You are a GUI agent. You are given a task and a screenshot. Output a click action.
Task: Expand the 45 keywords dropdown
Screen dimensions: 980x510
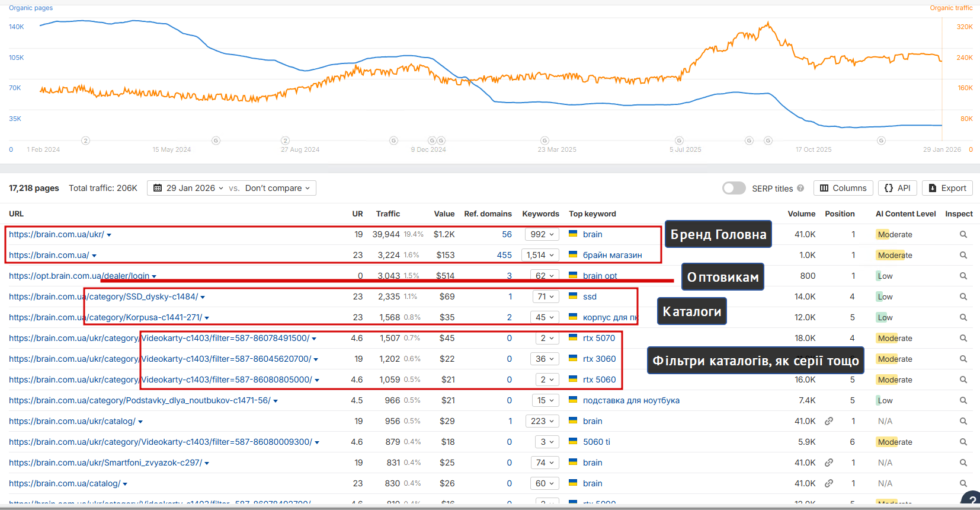(545, 317)
